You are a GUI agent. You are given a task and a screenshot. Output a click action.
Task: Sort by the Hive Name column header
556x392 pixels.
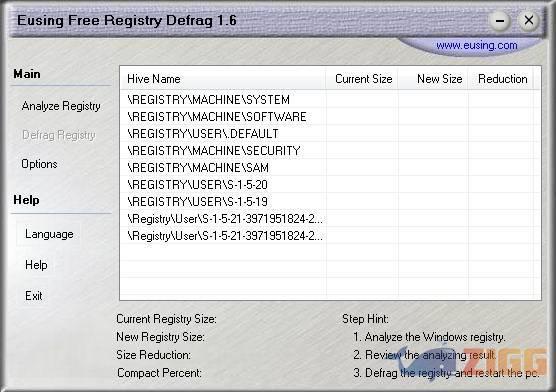click(223, 79)
